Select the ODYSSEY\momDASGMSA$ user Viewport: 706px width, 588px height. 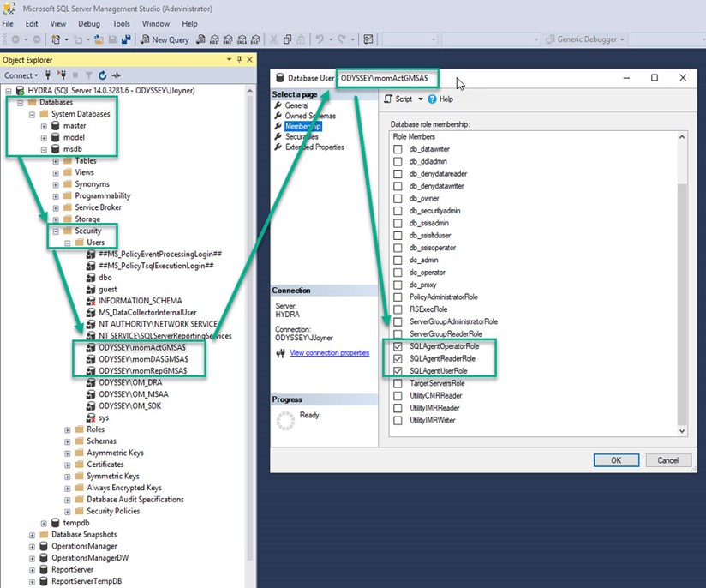141,359
